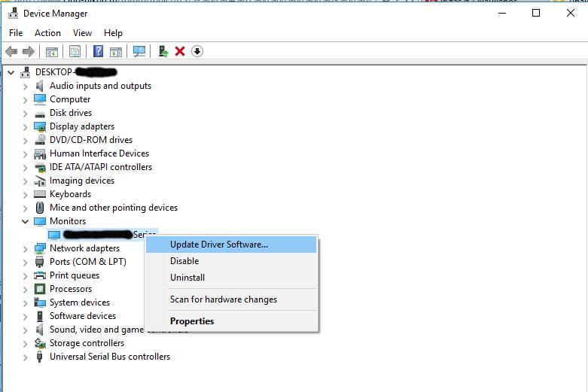
Task: Open the Help menu
Action: (113, 33)
